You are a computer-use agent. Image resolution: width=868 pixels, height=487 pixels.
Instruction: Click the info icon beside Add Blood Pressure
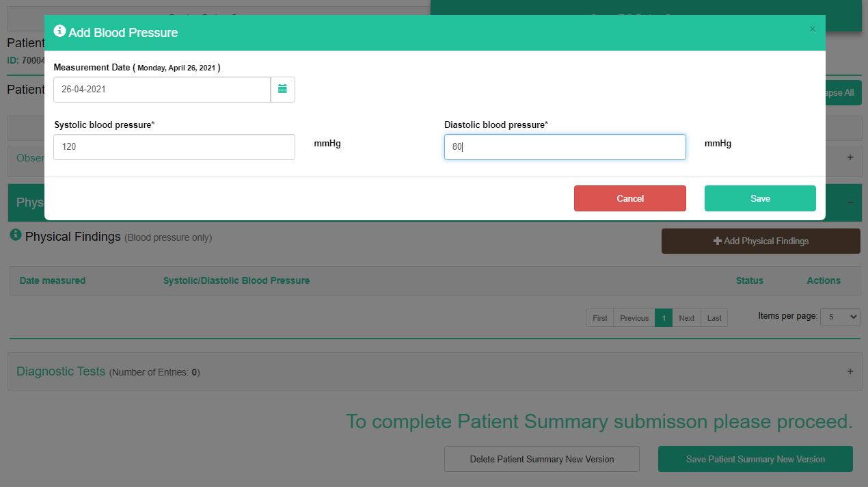(x=59, y=31)
